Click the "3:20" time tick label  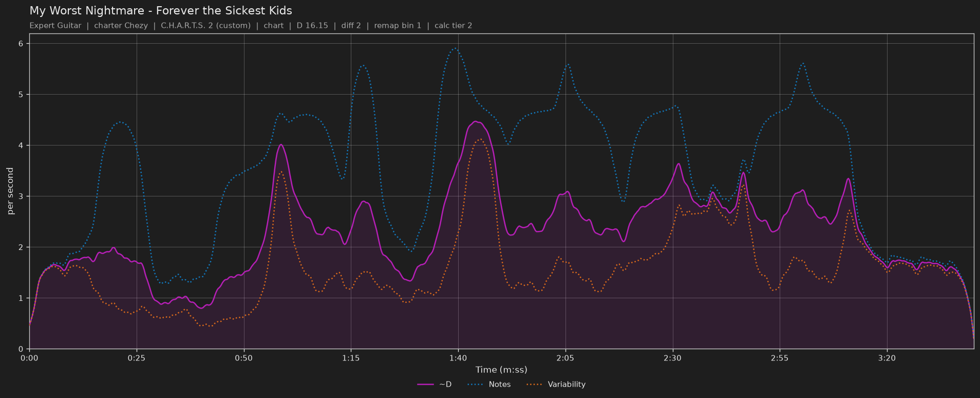tap(887, 358)
